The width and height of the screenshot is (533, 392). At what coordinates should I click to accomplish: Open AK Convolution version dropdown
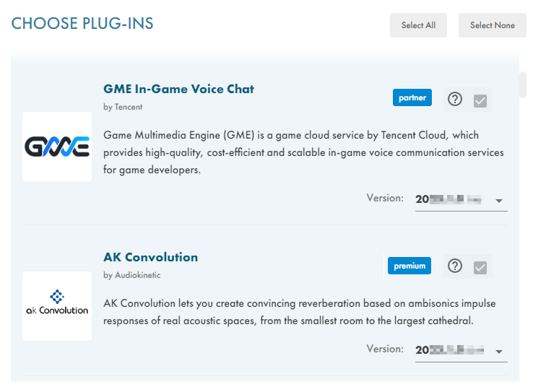pos(461,351)
